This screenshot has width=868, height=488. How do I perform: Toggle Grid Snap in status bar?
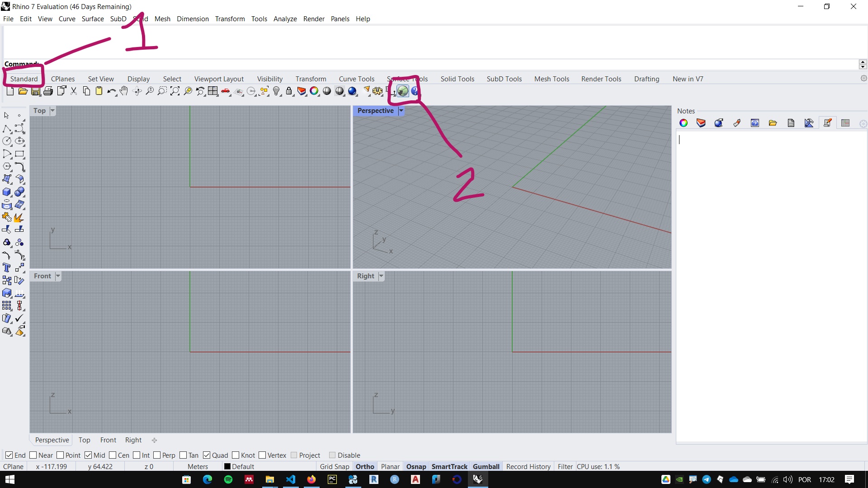pyautogui.click(x=335, y=467)
